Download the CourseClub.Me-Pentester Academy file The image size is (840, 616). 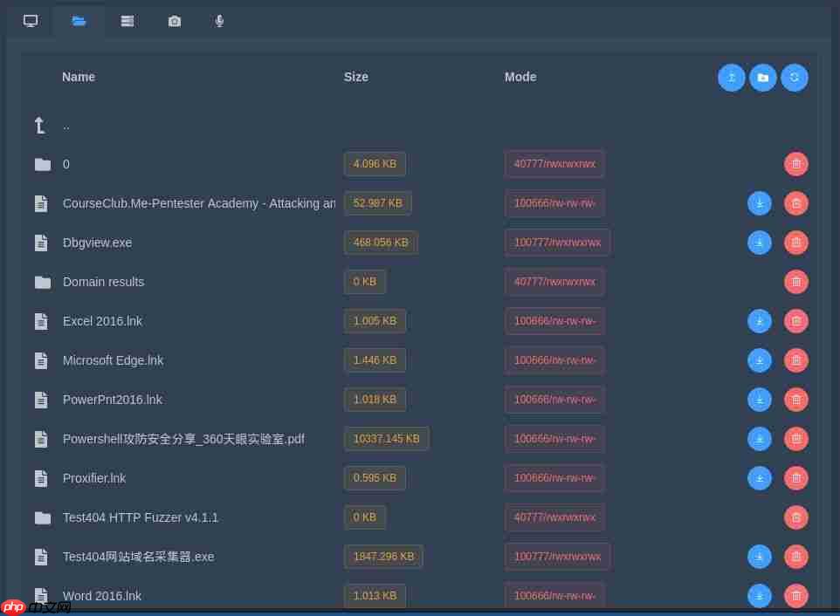coord(760,203)
